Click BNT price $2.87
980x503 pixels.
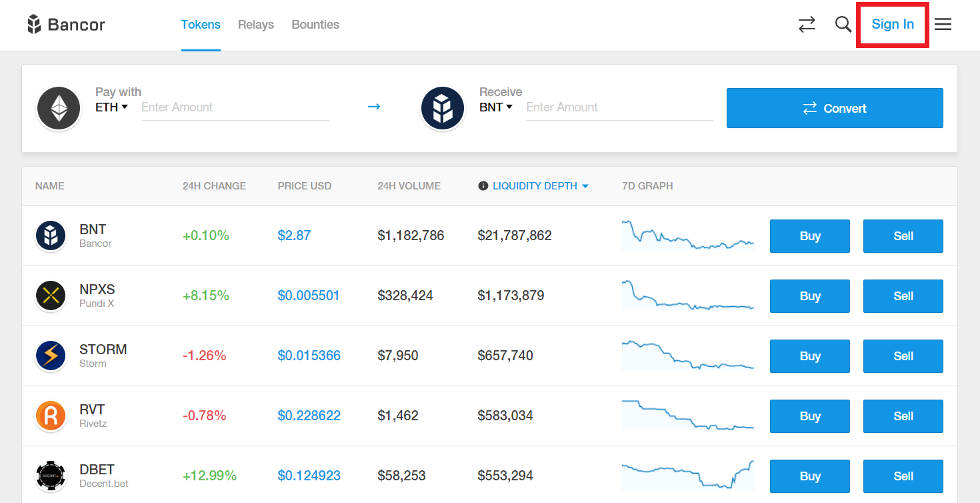point(294,235)
